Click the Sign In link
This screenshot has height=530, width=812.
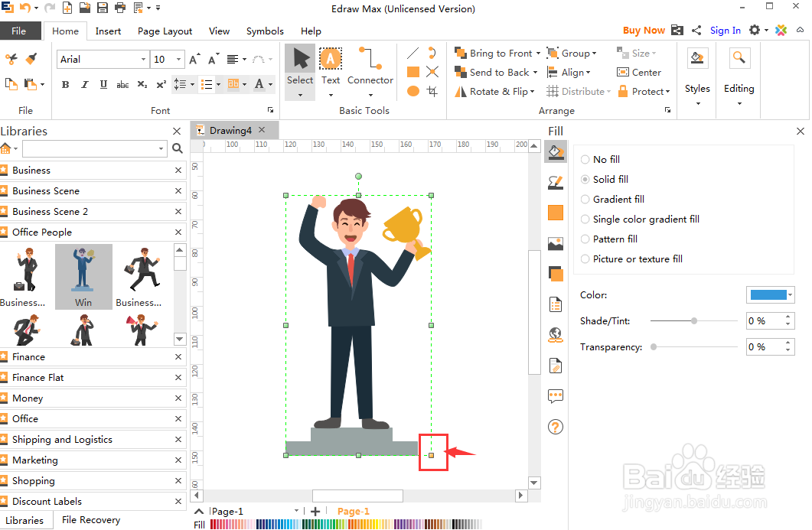click(x=725, y=30)
